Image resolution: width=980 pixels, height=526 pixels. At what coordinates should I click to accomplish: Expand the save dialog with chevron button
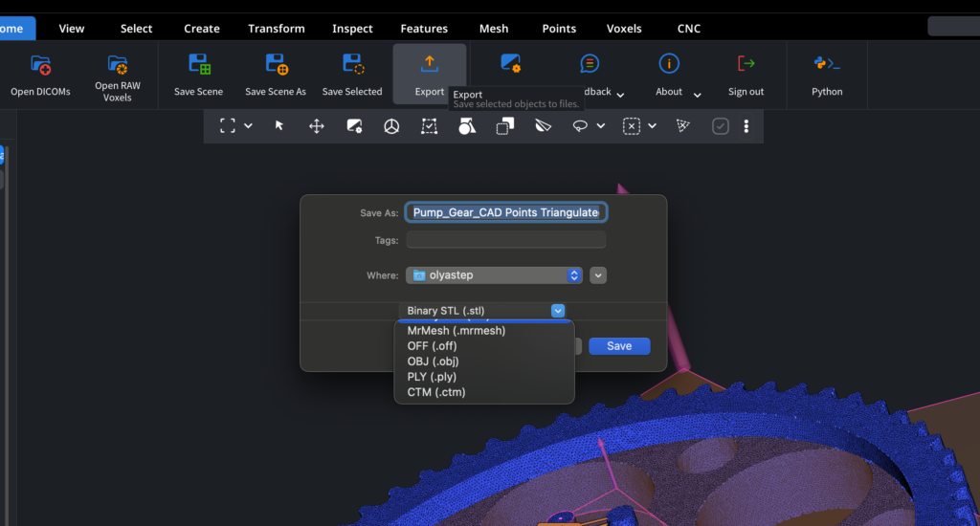click(598, 275)
